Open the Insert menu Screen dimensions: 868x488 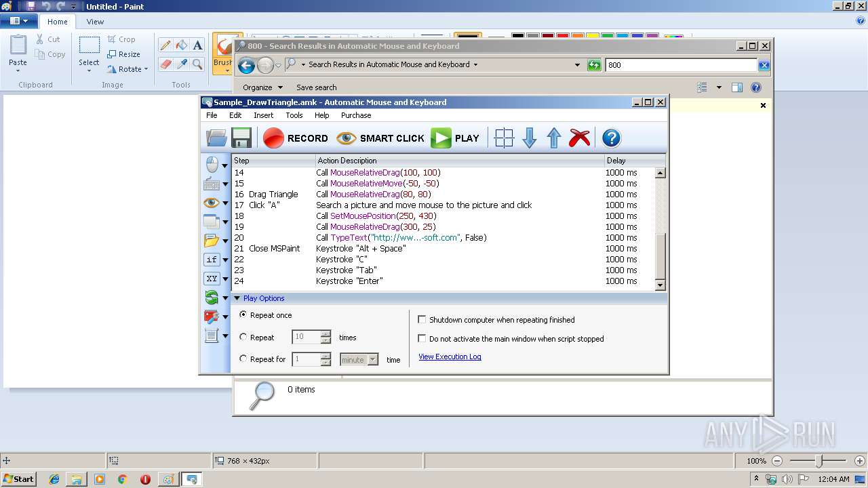coord(264,115)
